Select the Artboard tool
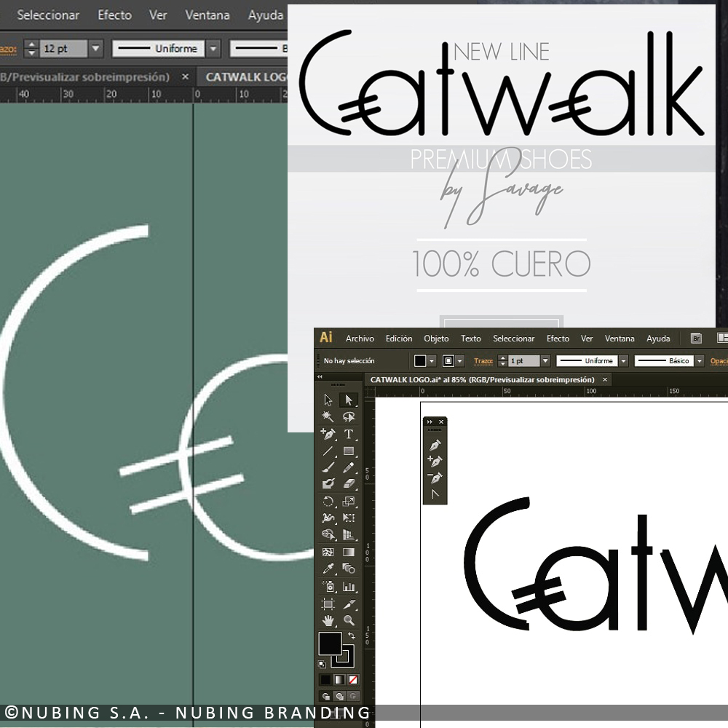This screenshot has height=728, width=728. click(328, 604)
